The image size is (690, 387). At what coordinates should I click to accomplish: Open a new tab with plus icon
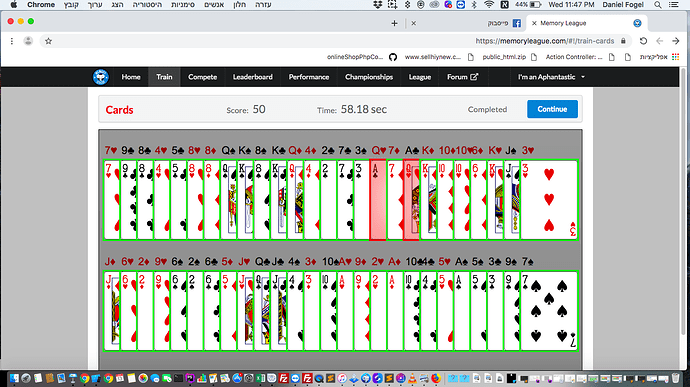click(394, 23)
